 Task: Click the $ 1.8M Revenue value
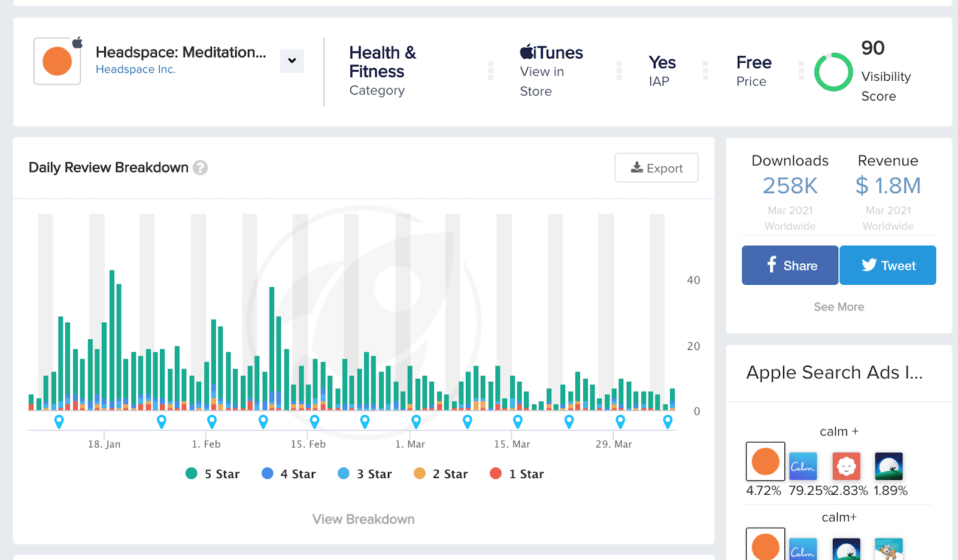[x=888, y=185]
